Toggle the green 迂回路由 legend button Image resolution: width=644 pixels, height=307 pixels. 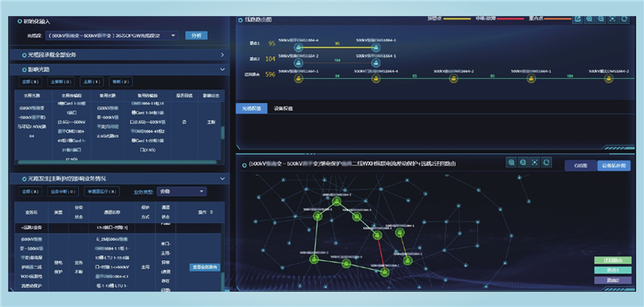(613, 260)
